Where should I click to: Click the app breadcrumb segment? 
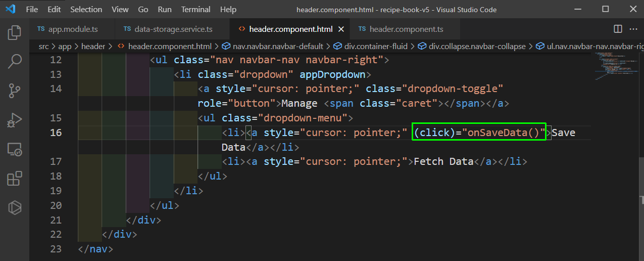65,46
